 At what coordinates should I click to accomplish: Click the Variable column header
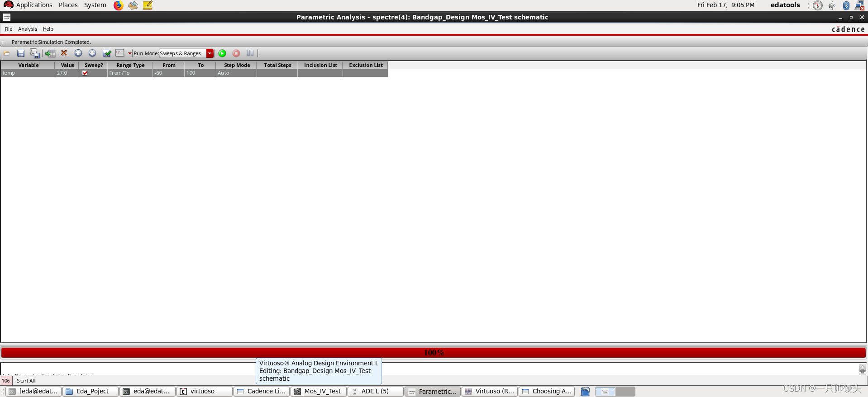[29, 65]
